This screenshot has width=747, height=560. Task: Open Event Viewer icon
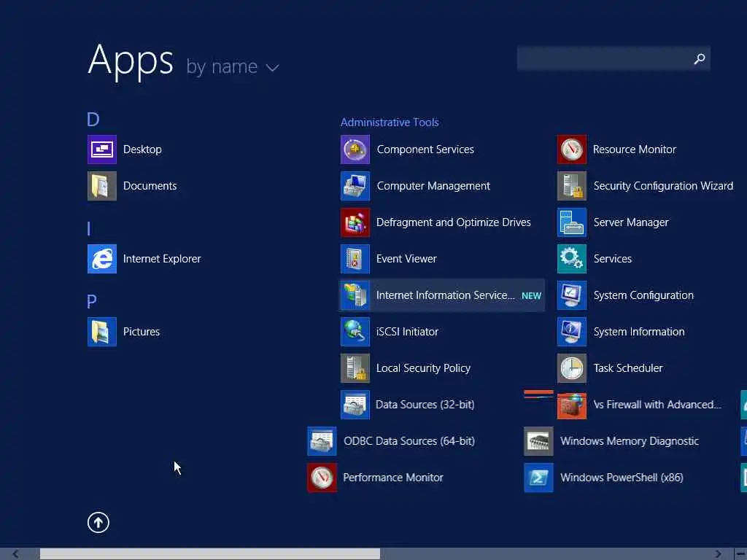pos(355,259)
